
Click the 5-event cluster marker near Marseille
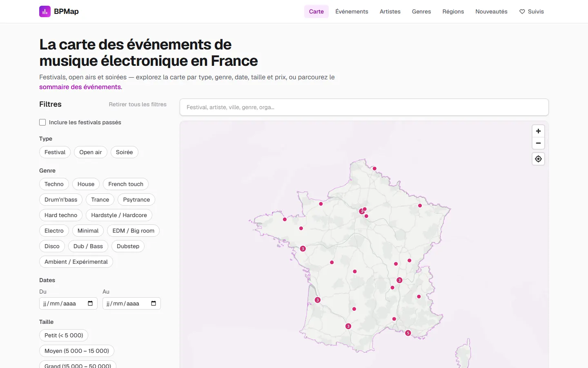408,333
